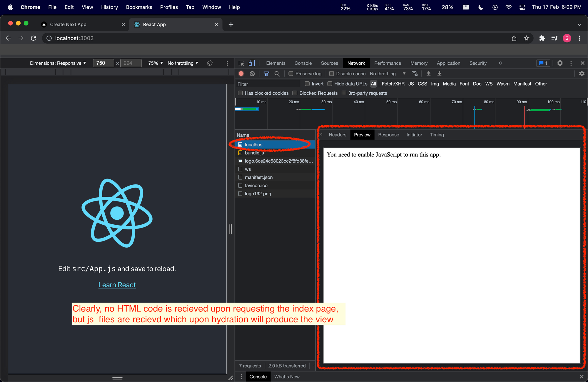This screenshot has height=382, width=588.
Task: Filter requests by CSS type
Action: tap(422, 84)
